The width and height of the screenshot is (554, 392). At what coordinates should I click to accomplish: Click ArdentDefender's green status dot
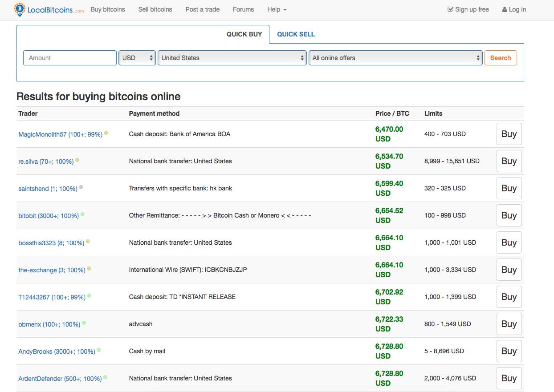(105, 377)
